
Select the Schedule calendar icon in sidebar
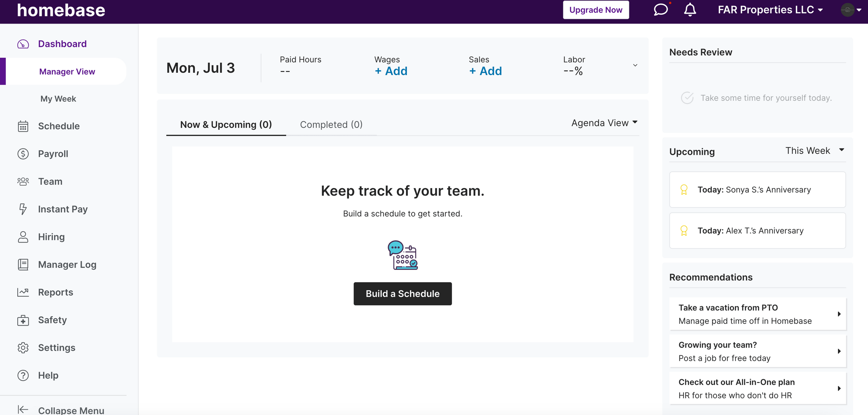[x=23, y=126]
